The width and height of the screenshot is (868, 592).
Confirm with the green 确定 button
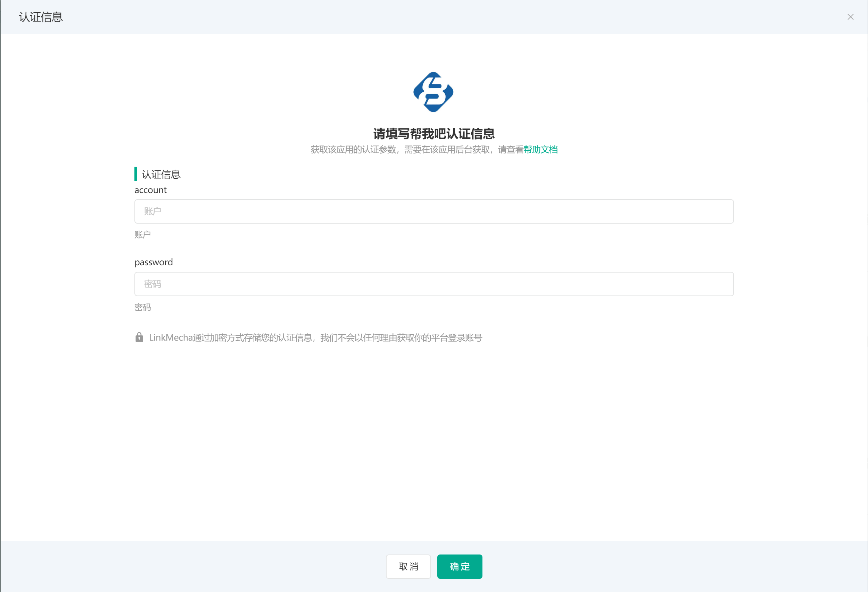pyautogui.click(x=460, y=566)
